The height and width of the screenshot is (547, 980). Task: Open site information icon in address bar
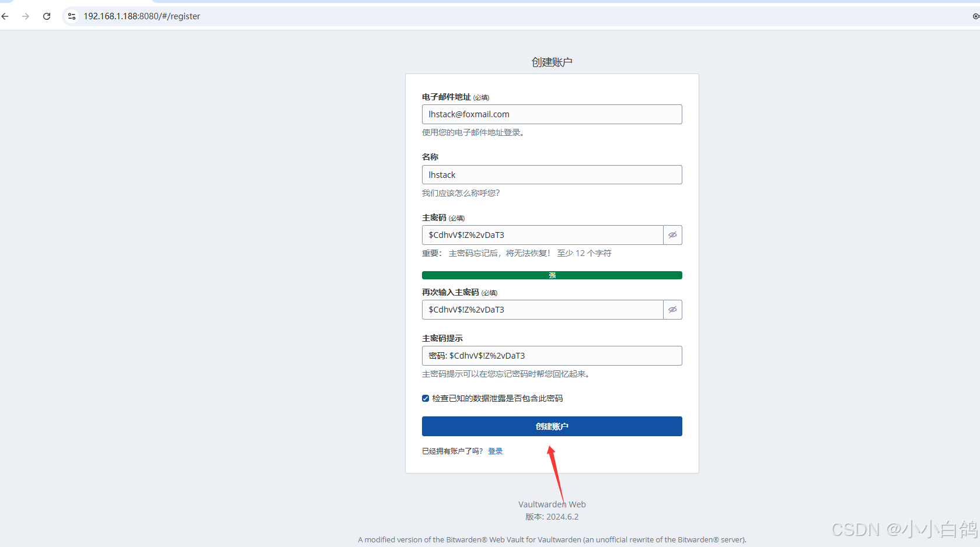72,16
